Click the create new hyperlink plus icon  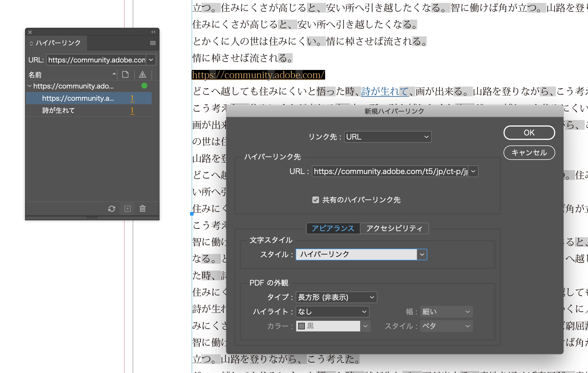(128, 209)
